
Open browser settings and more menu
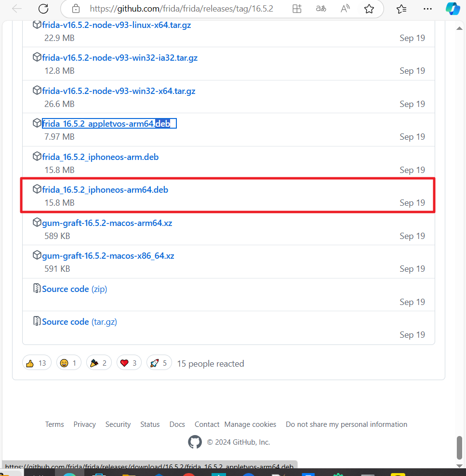tap(427, 9)
